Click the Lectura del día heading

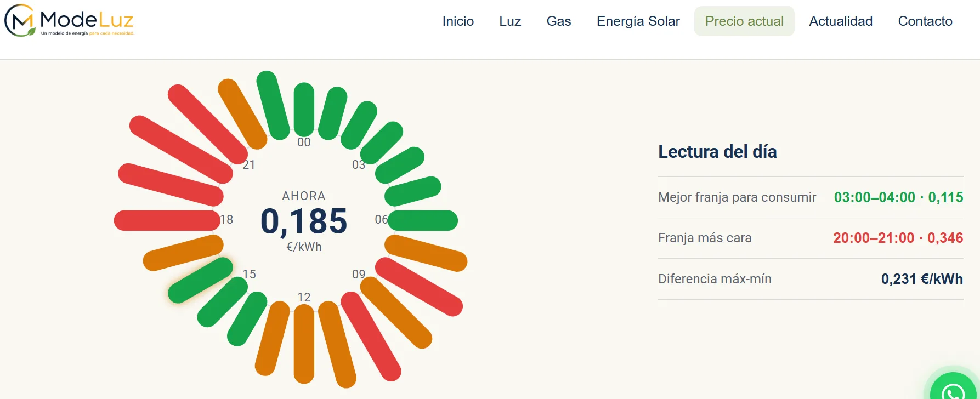[717, 152]
